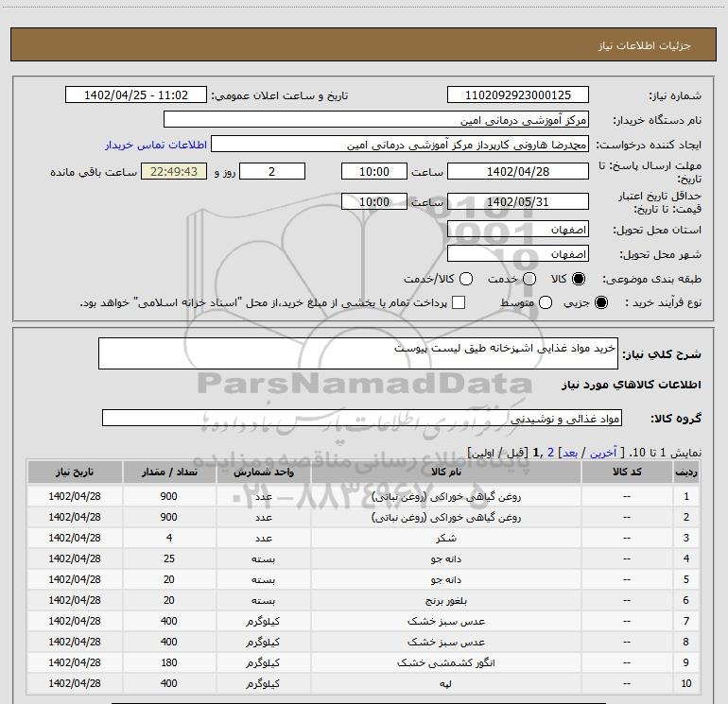The image size is (728, 704).
Task: Select the لپه item in row 10
Action: 446,683
